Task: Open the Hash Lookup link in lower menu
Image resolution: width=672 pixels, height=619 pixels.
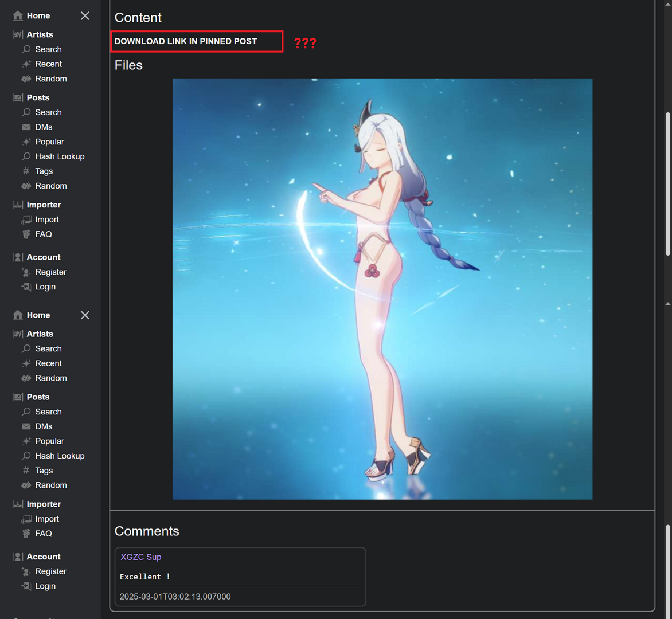Action: [x=60, y=456]
